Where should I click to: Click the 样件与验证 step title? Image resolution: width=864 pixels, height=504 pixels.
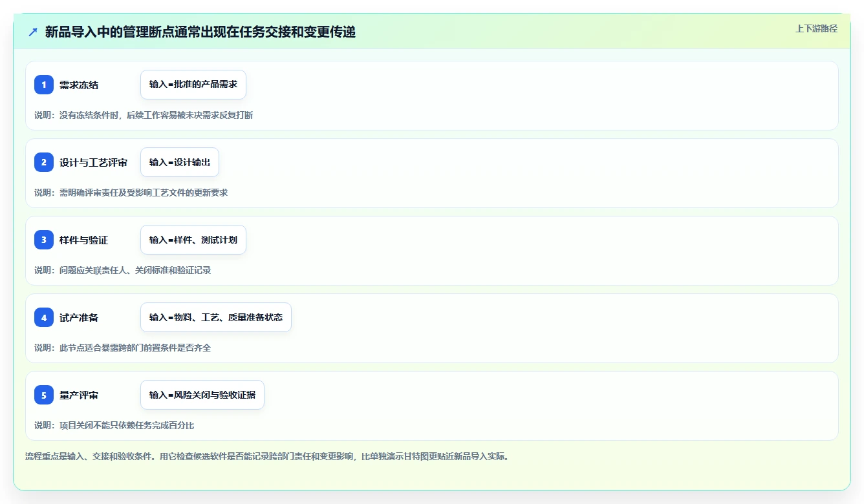[x=83, y=240]
